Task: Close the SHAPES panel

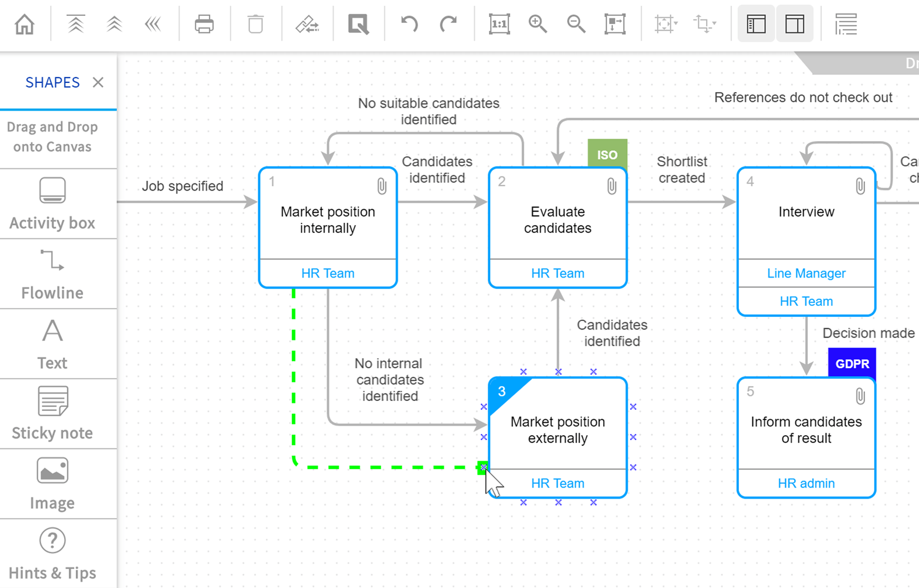Action: [x=98, y=82]
